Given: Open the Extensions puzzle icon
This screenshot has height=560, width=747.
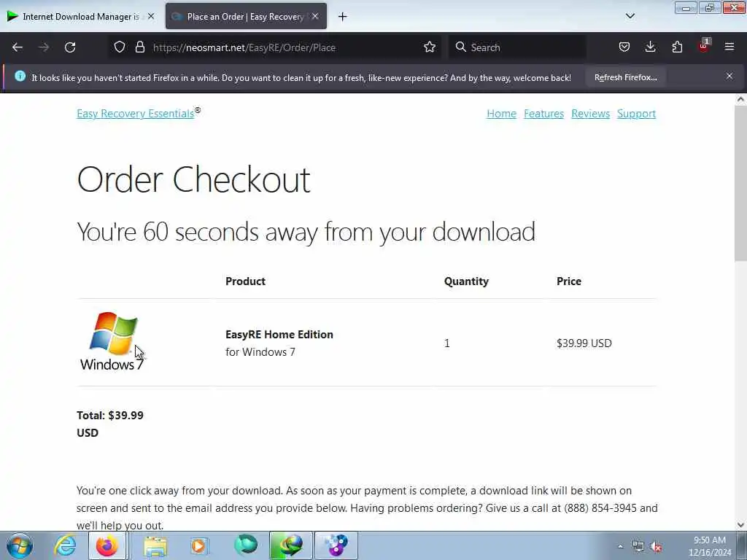Looking at the screenshot, I should (677, 47).
